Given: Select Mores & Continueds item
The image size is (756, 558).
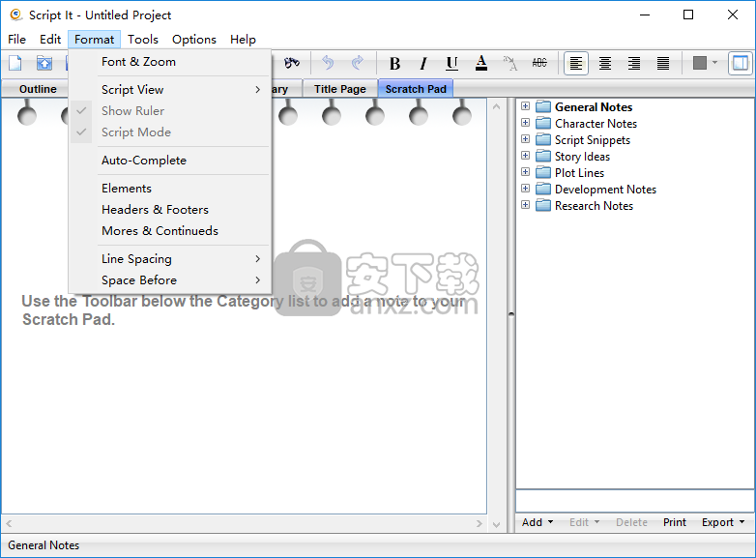Looking at the screenshot, I should (171, 230).
